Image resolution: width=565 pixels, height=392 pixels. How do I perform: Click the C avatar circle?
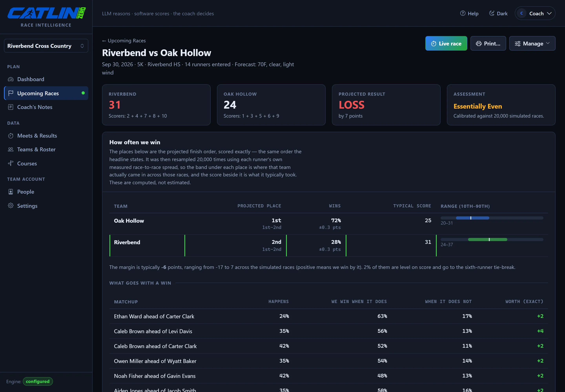coord(521,13)
